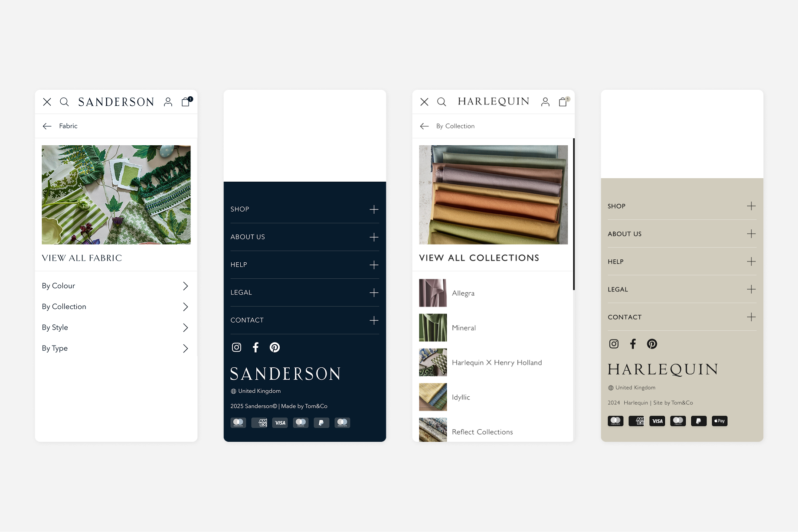Click Sanderson footer logo
The image size is (798, 532).
[x=285, y=374]
